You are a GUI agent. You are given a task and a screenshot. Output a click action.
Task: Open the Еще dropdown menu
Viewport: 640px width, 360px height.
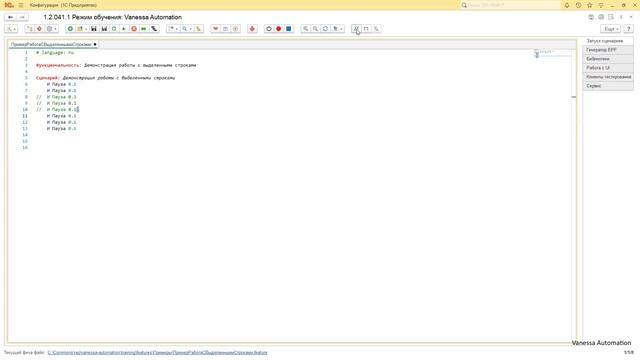coord(611,29)
